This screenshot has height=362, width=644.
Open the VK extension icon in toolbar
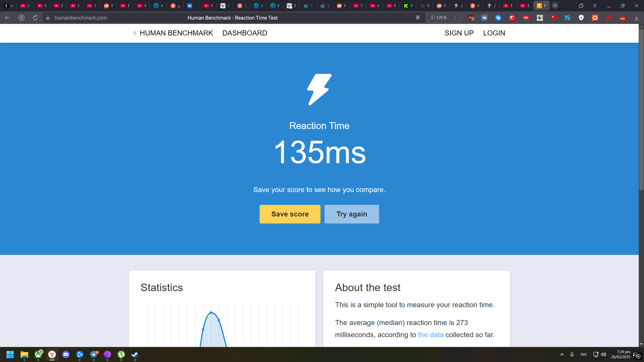[484, 18]
